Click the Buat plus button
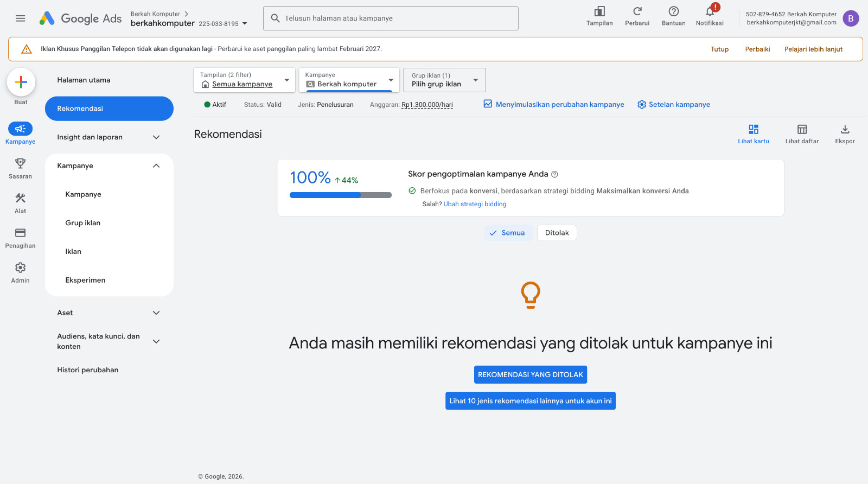 [x=21, y=82]
